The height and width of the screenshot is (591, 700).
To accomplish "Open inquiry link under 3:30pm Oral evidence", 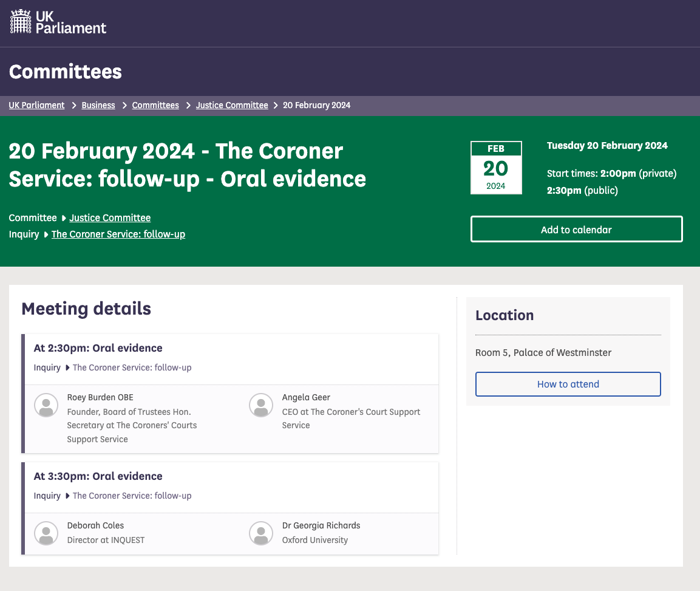I will coord(132,496).
